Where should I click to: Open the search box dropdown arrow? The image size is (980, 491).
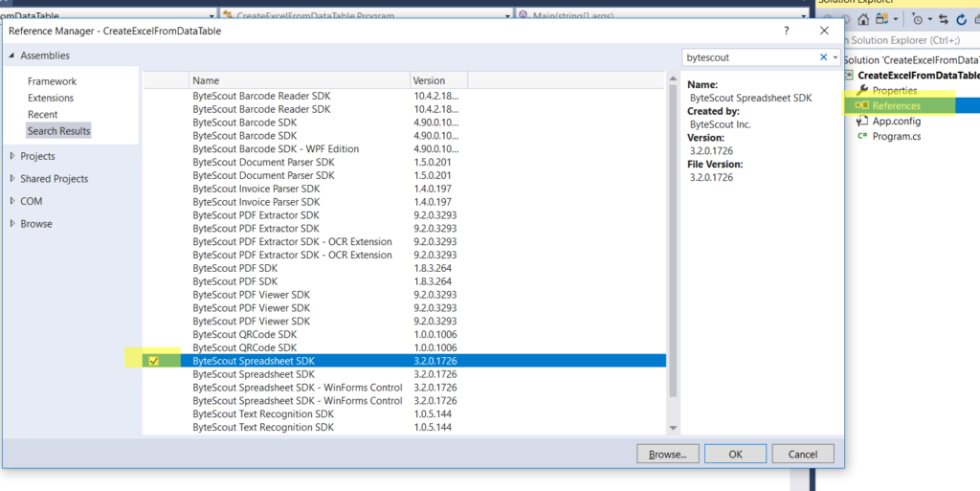click(x=835, y=56)
